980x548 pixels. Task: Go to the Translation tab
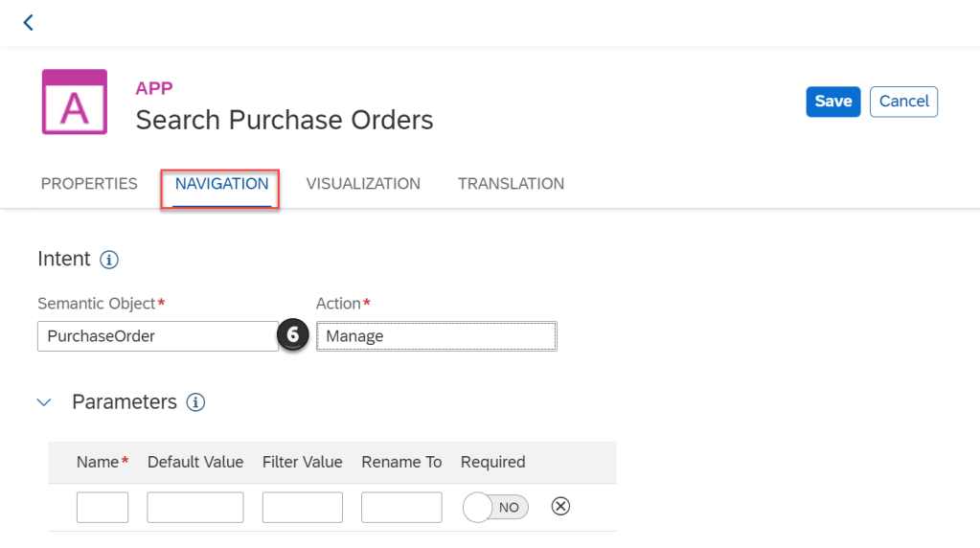click(511, 184)
